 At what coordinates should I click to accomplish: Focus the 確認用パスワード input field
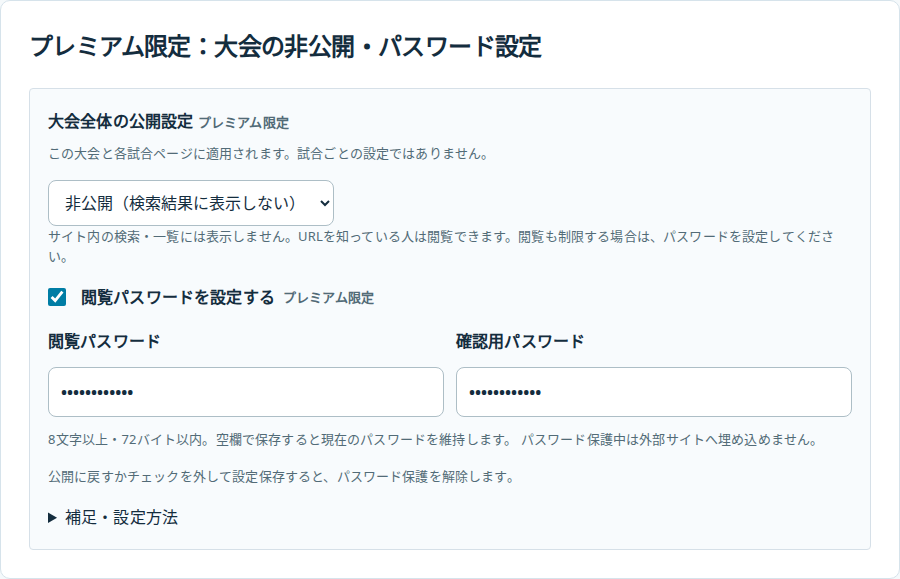pos(654,392)
